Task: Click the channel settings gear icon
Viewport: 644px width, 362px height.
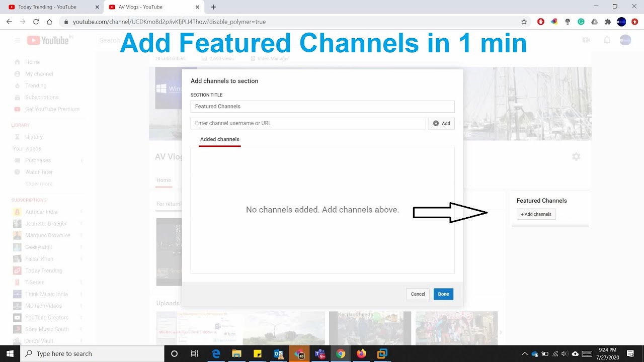Action: pyautogui.click(x=576, y=156)
